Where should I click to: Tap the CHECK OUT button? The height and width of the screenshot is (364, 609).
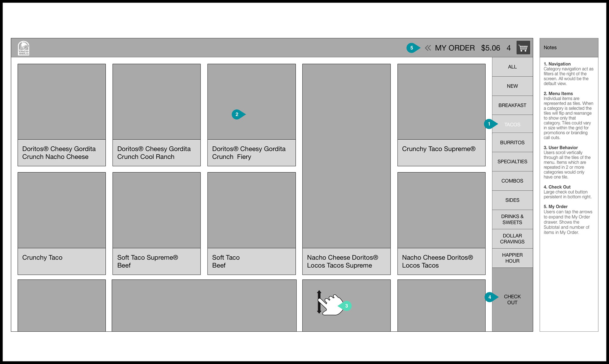[x=512, y=300]
